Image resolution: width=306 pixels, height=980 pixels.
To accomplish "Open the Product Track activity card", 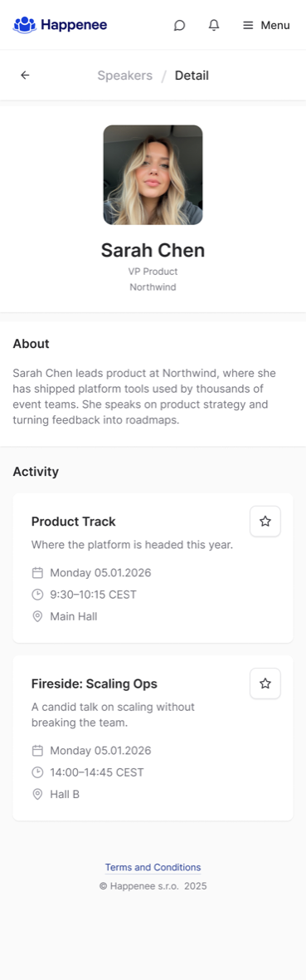I will pyautogui.click(x=153, y=567).
